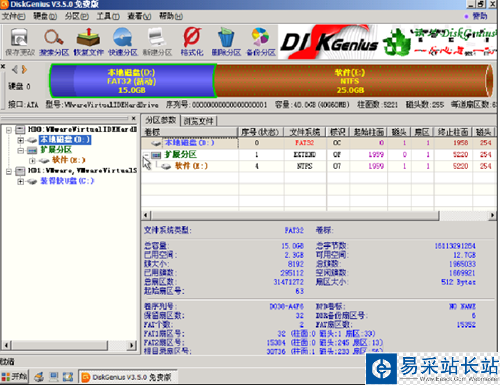This screenshot has height=385, width=500.
Task: Expand 本地磁盘(D:) in the left tree
Action: [x=21, y=140]
